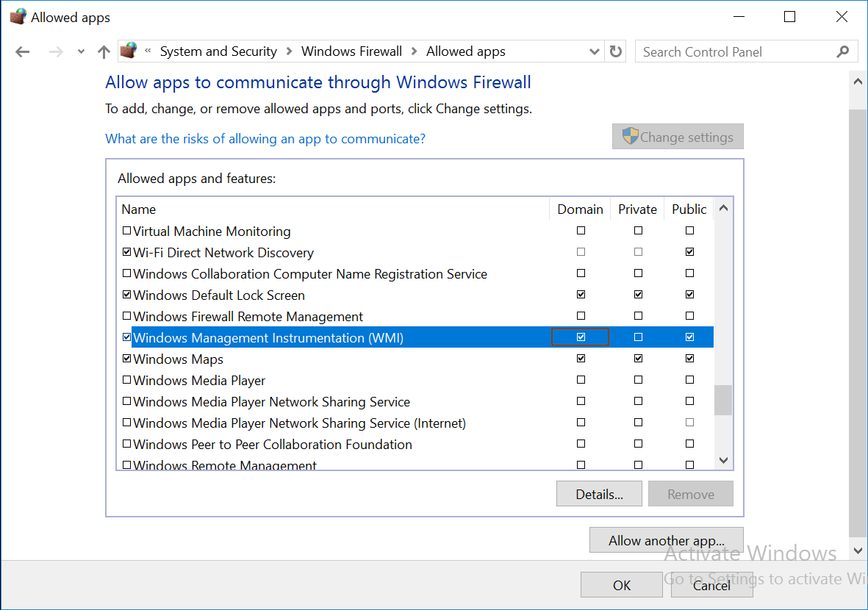The width and height of the screenshot is (868, 610).
Task: Sort list by Name column header
Action: point(333,209)
